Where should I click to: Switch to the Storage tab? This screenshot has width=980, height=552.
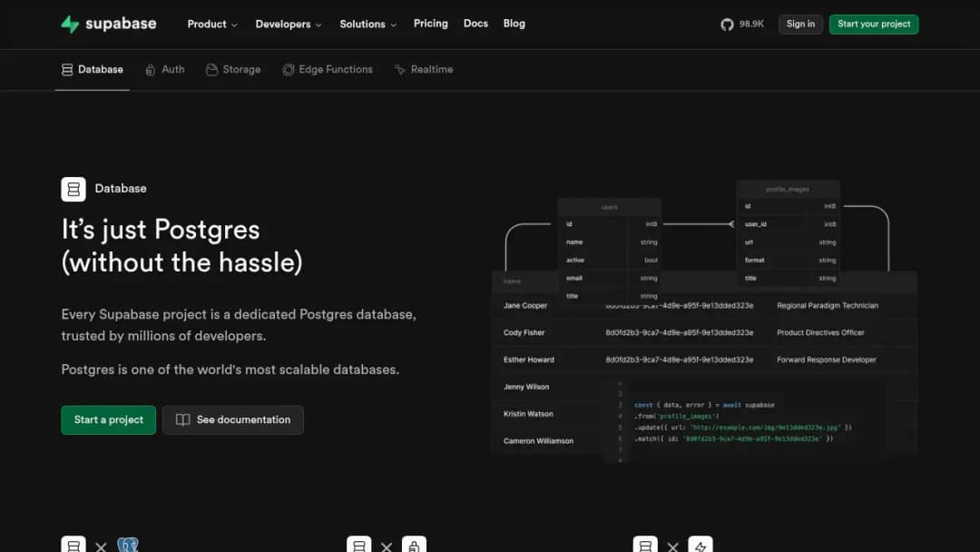tap(233, 69)
